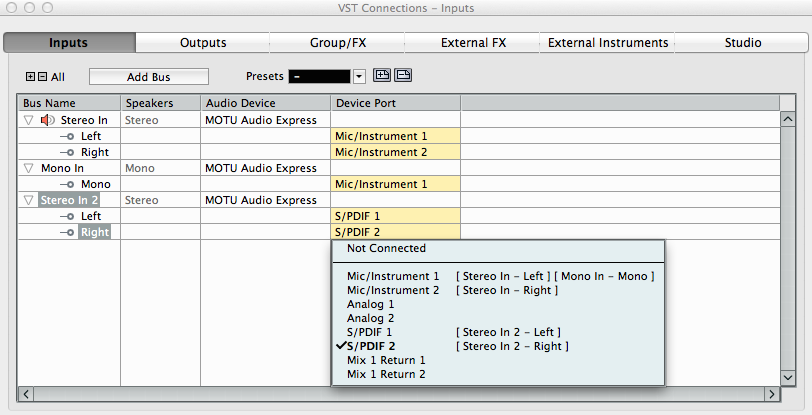Collapse the Stereo In 2 bus
Screen dimensions: 812x415
[28, 200]
